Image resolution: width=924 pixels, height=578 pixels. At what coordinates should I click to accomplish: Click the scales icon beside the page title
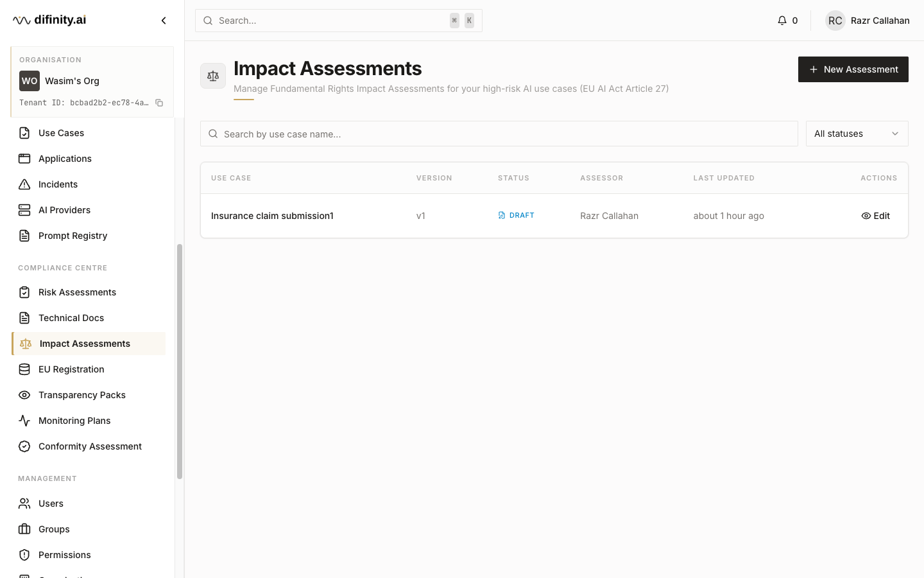(213, 76)
